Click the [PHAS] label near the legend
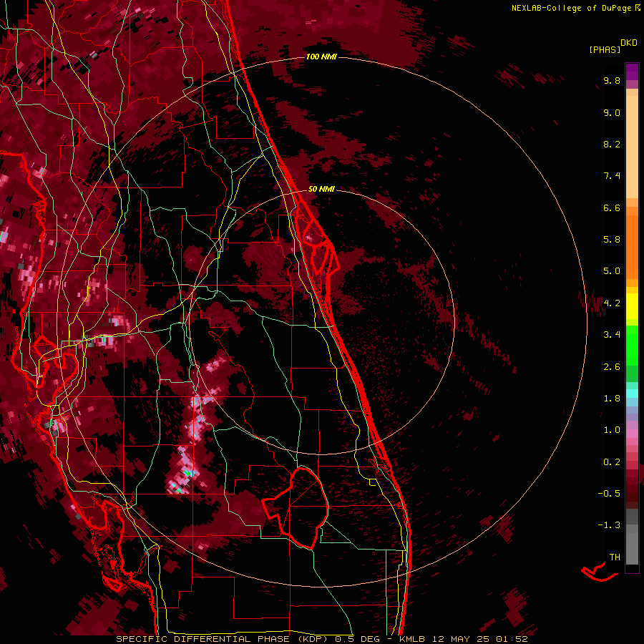Image resolution: width=644 pixels, height=644 pixels. (605, 49)
